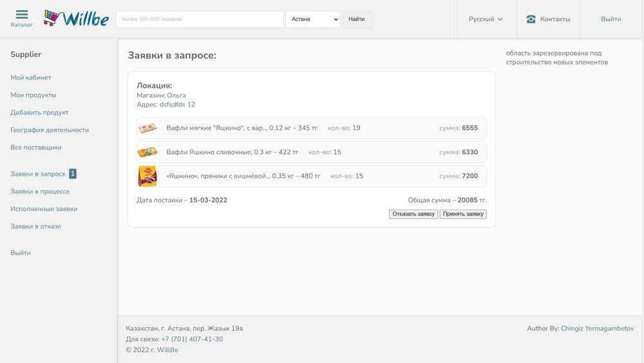This screenshot has width=644, height=363.
Task: Click the badge showing 1 pending request
Action: click(73, 174)
